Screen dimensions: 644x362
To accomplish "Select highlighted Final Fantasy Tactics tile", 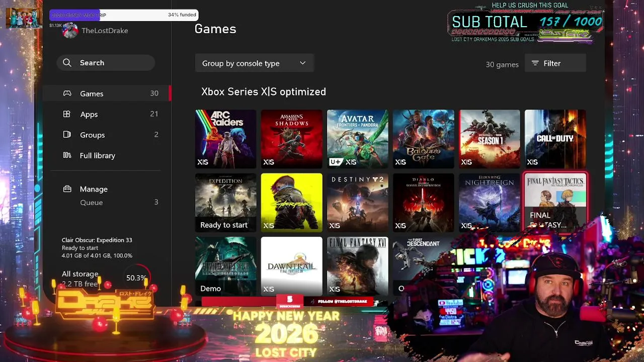I will (x=555, y=202).
